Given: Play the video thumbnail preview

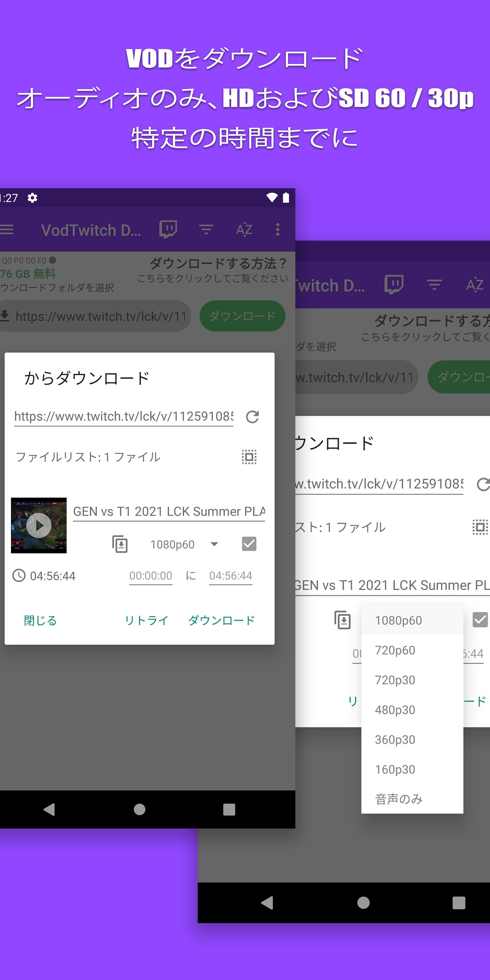Looking at the screenshot, I should pyautogui.click(x=39, y=525).
